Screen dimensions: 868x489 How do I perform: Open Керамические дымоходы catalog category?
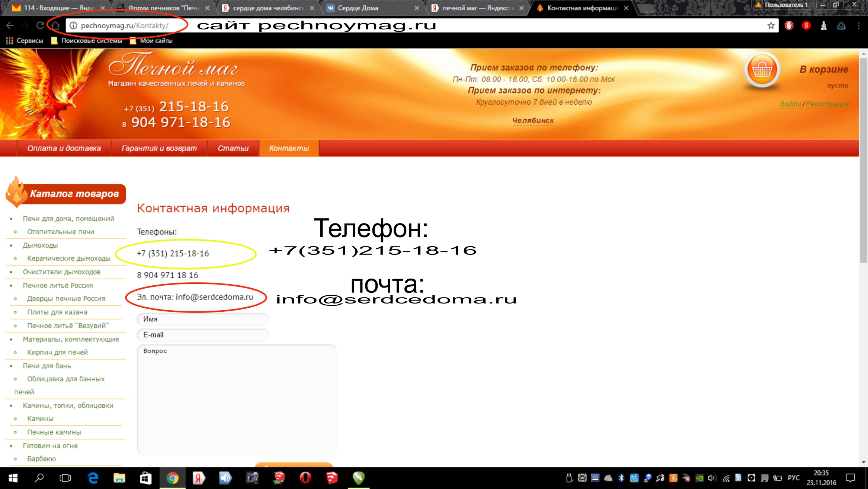pos(68,258)
